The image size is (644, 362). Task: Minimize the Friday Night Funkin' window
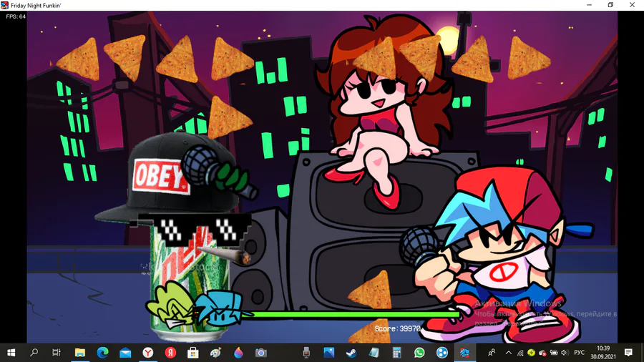pyautogui.click(x=590, y=5)
